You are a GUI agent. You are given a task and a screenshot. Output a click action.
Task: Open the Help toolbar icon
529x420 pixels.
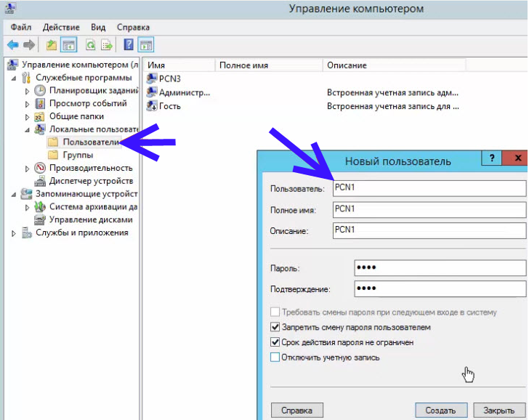click(129, 44)
